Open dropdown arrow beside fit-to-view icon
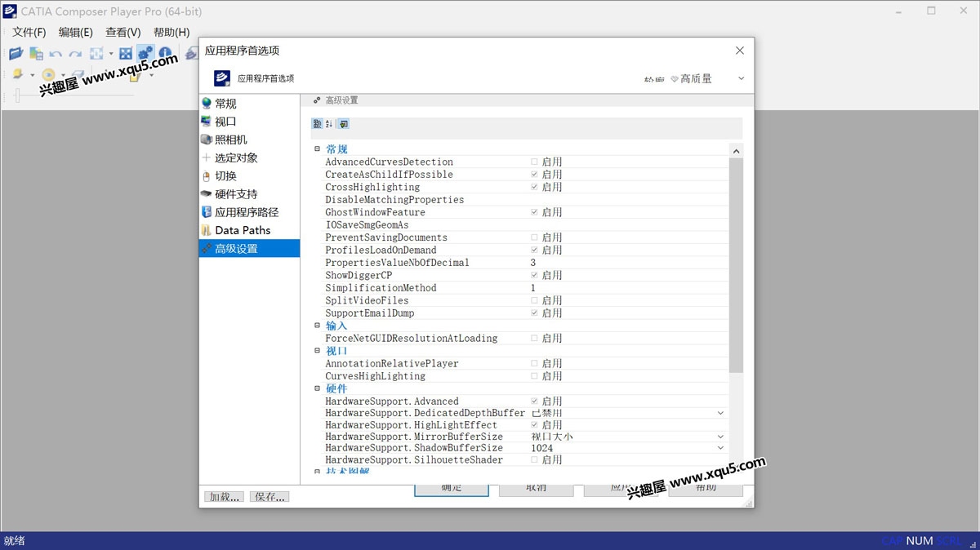 pos(111,54)
